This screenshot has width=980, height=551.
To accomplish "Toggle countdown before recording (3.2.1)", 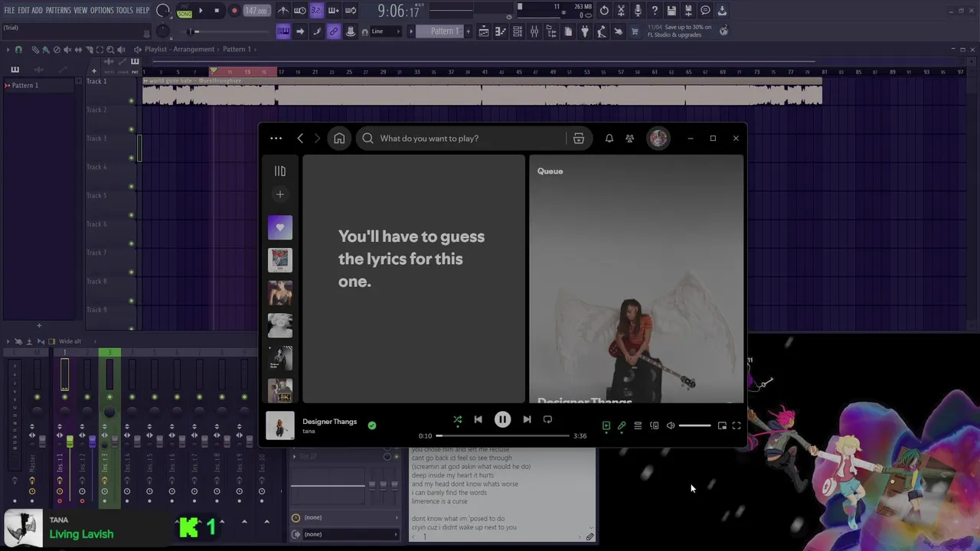I will pos(317,11).
